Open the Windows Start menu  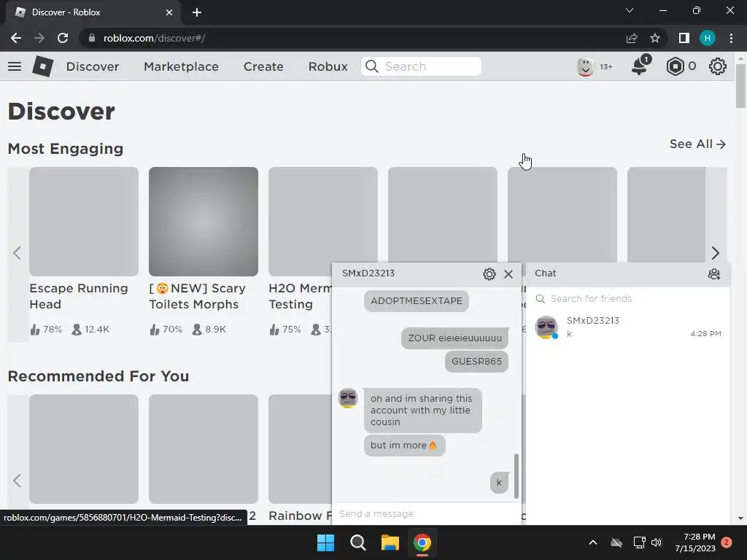(x=326, y=542)
